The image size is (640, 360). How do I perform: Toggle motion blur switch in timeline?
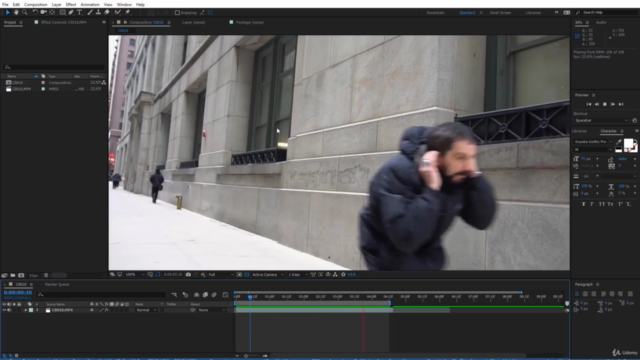click(214, 294)
